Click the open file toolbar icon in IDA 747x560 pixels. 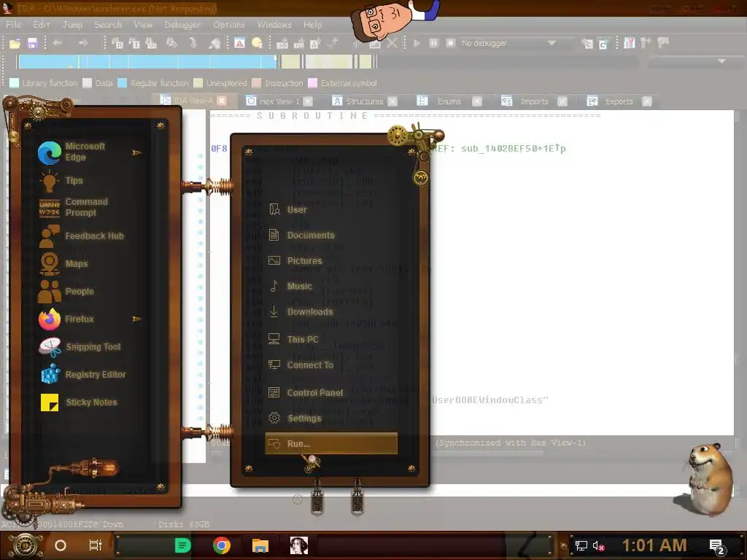coord(15,43)
